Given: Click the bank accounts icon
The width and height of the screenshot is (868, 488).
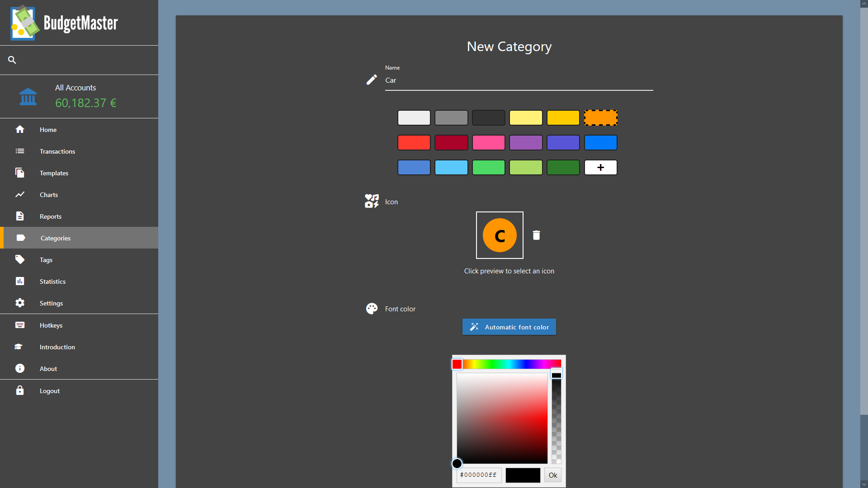Looking at the screenshot, I should coord(28,97).
